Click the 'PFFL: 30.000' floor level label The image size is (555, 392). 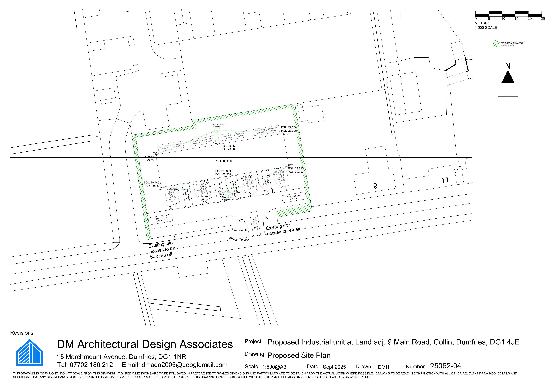[x=223, y=161]
